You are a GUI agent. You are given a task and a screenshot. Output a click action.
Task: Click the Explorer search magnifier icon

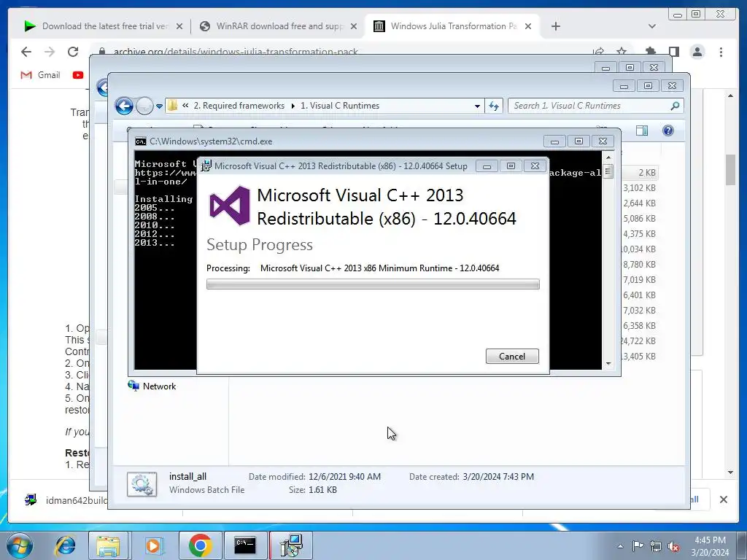[675, 106]
